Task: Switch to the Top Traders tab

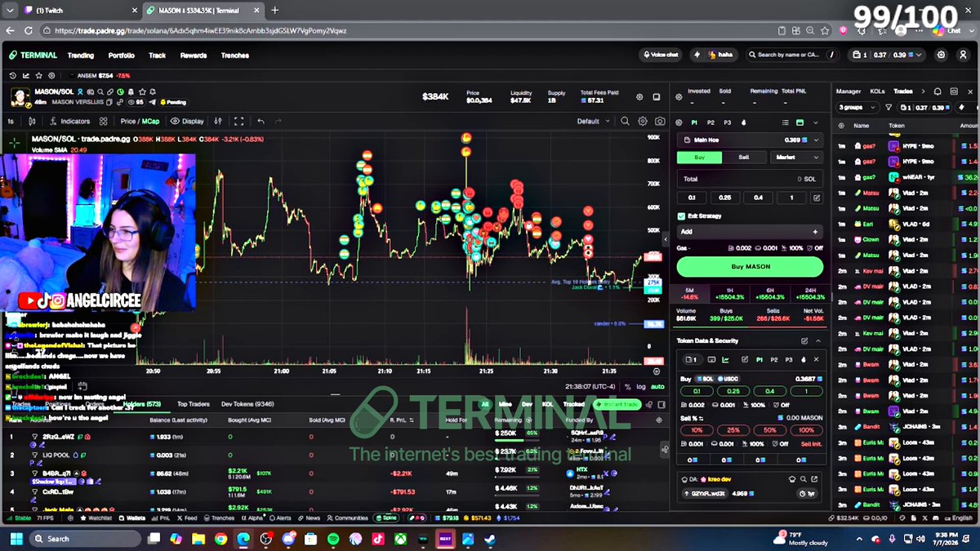Action: (194, 404)
